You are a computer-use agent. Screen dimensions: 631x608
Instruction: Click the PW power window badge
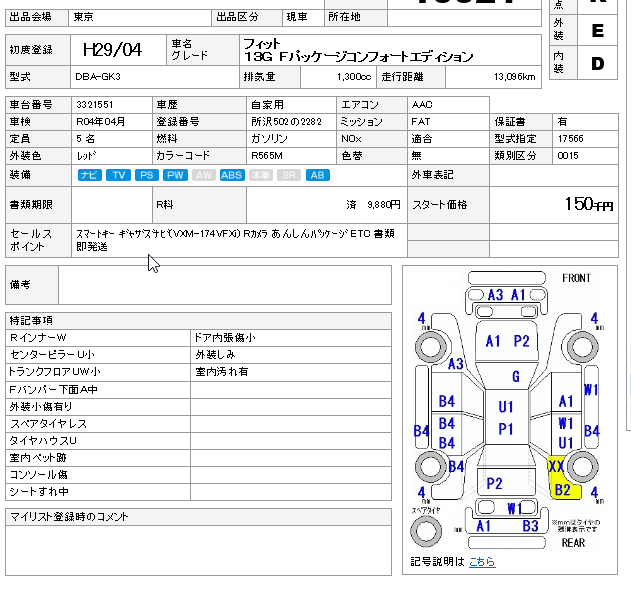coord(175,175)
